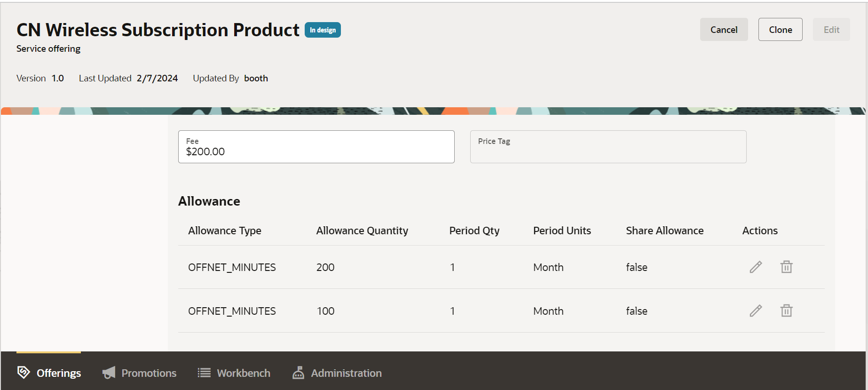Viewport: 868px width, 390px height.
Task: Edit the 200 OFFNET_MINUTES allowance row
Action: (756, 267)
